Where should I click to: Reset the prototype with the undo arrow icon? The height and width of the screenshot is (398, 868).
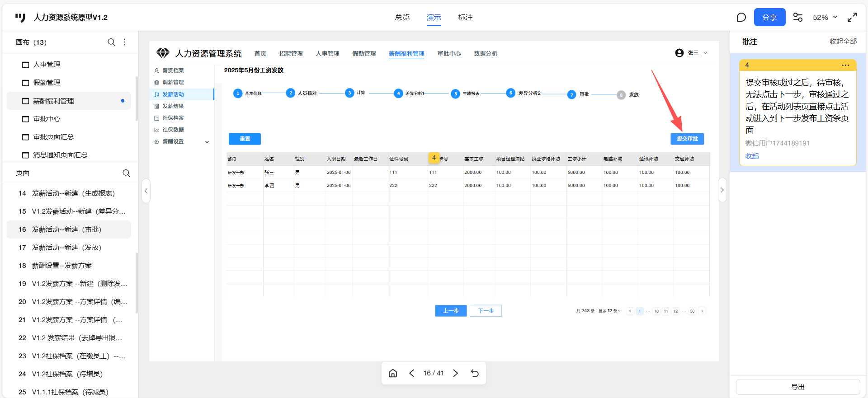coord(475,373)
